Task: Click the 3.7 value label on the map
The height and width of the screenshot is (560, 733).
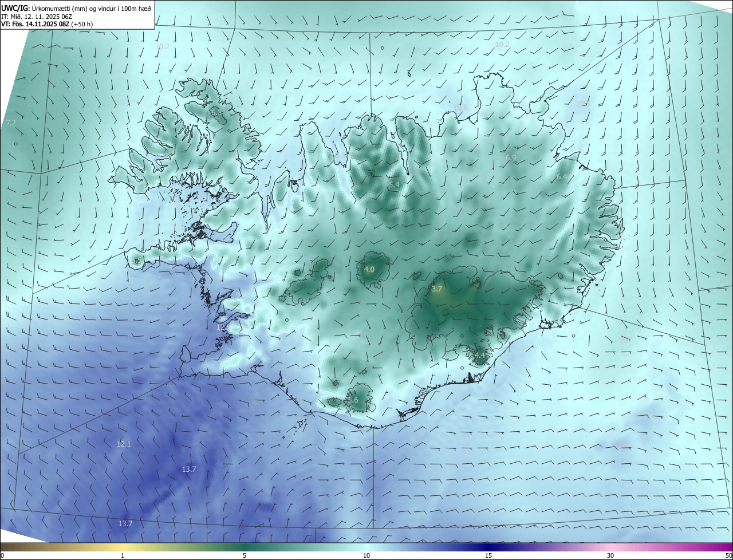Action: click(436, 289)
